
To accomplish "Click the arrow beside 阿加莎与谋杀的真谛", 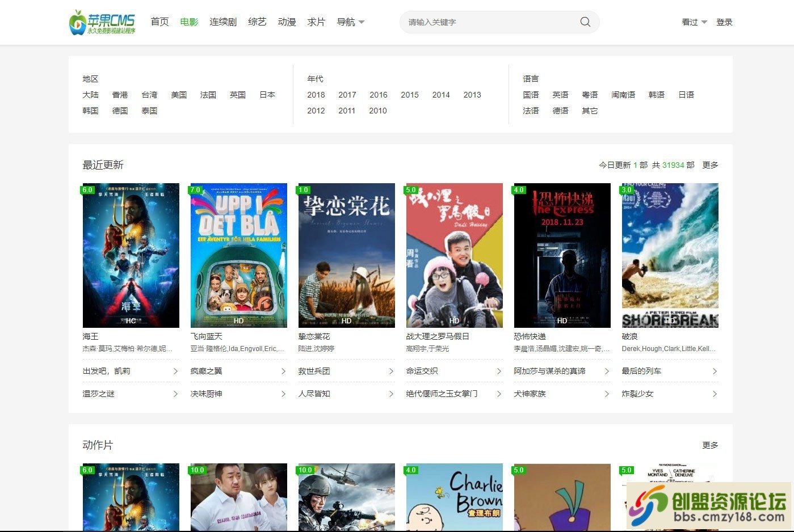I will point(607,371).
